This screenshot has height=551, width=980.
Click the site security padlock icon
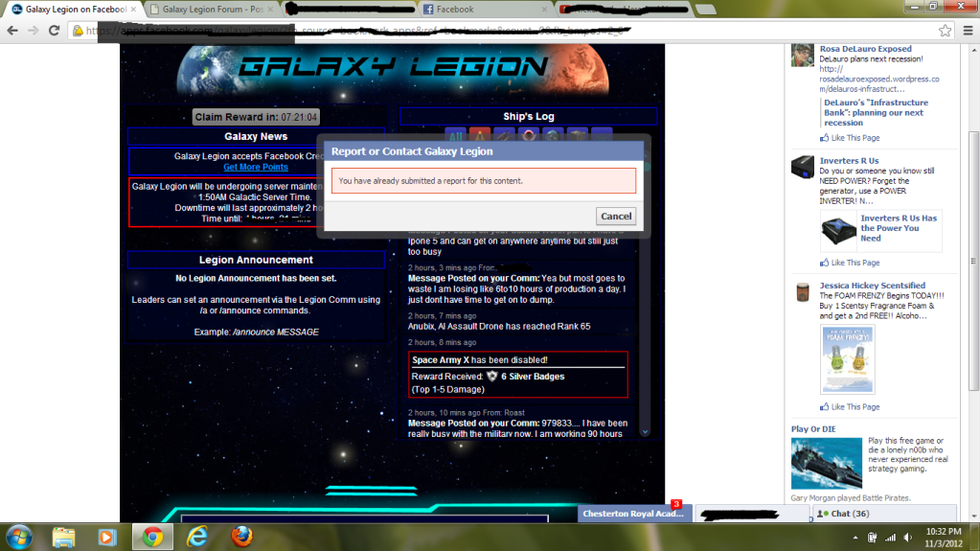point(79,31)
